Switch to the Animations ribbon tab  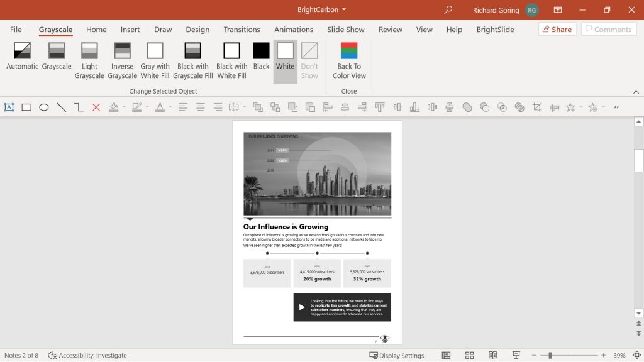[293, 29]
